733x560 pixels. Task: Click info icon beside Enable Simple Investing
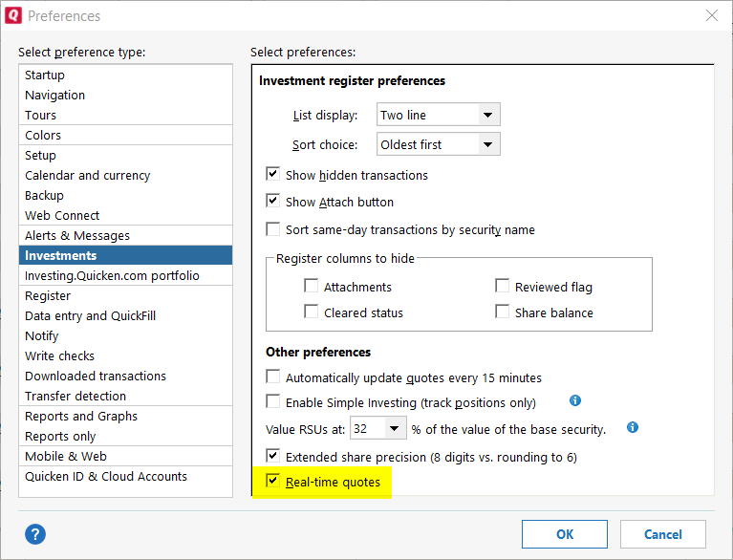575,400
